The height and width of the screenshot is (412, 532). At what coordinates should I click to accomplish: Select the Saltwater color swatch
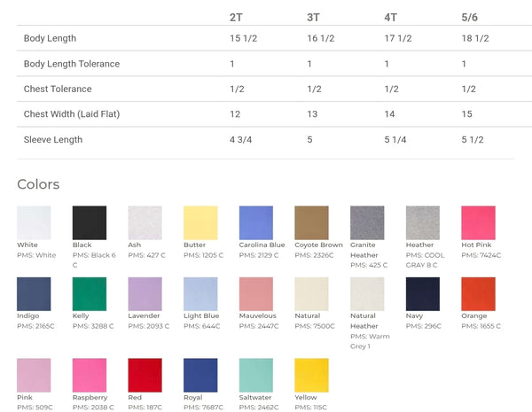point(256,376)
